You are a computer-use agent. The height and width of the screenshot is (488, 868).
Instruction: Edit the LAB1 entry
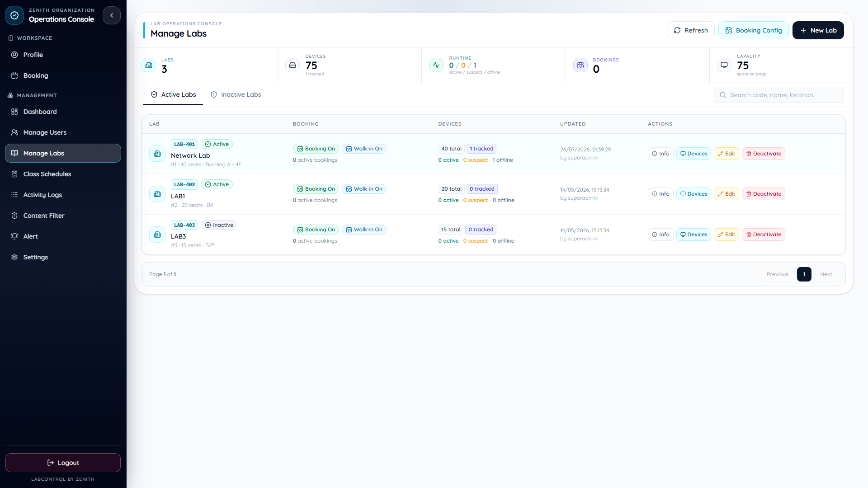[726, 194]
